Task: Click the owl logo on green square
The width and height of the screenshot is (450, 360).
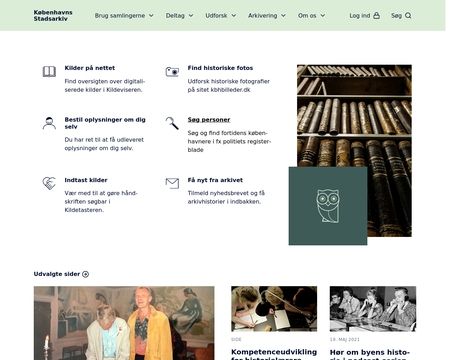Action: [328, 206]
